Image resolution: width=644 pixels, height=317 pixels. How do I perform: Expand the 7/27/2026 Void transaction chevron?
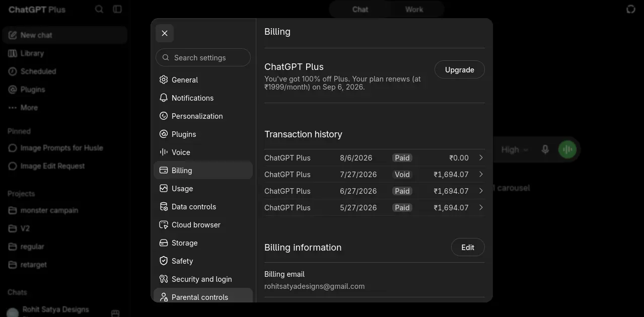pyautogui.click(x=481, y=174)
